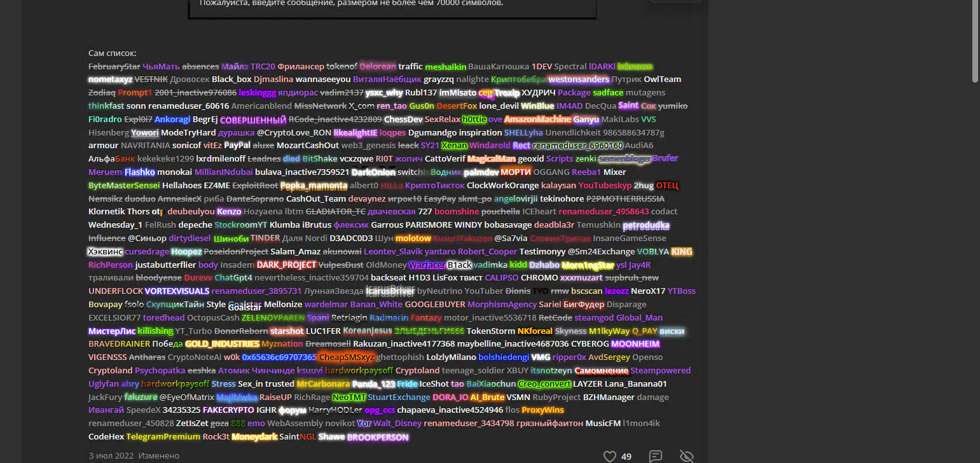Open user profile likealightIE
Viewport: 980px width, 463px height.
click(355, 132)
